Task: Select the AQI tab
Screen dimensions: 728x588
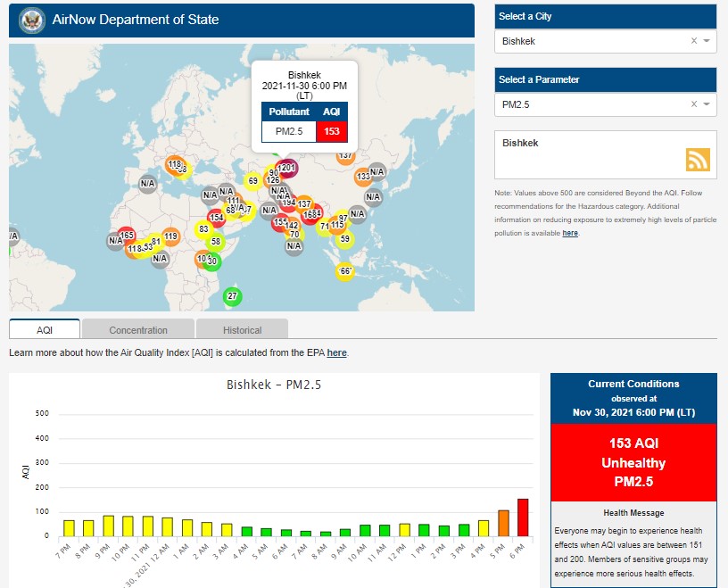Action: point(45,330)
